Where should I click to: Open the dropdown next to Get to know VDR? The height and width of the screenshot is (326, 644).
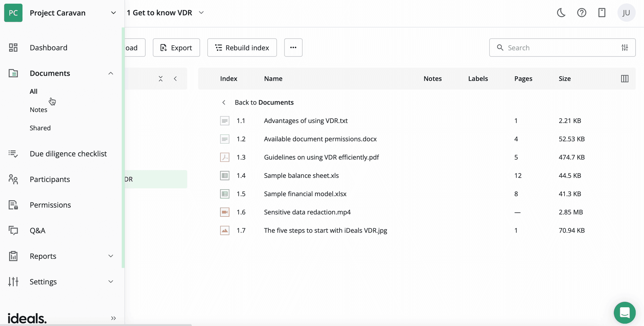click(x=201, y=12)
